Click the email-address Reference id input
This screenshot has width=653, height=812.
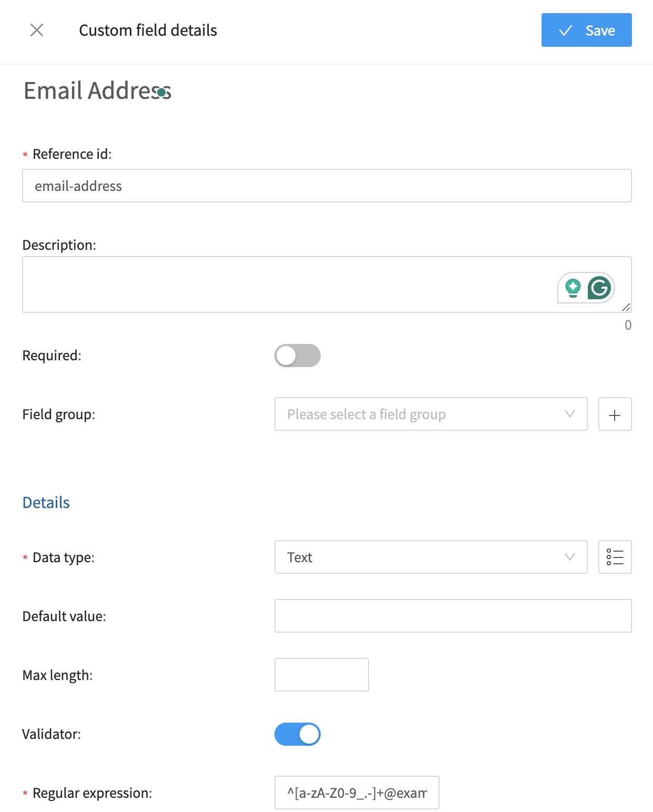[326, 186]
